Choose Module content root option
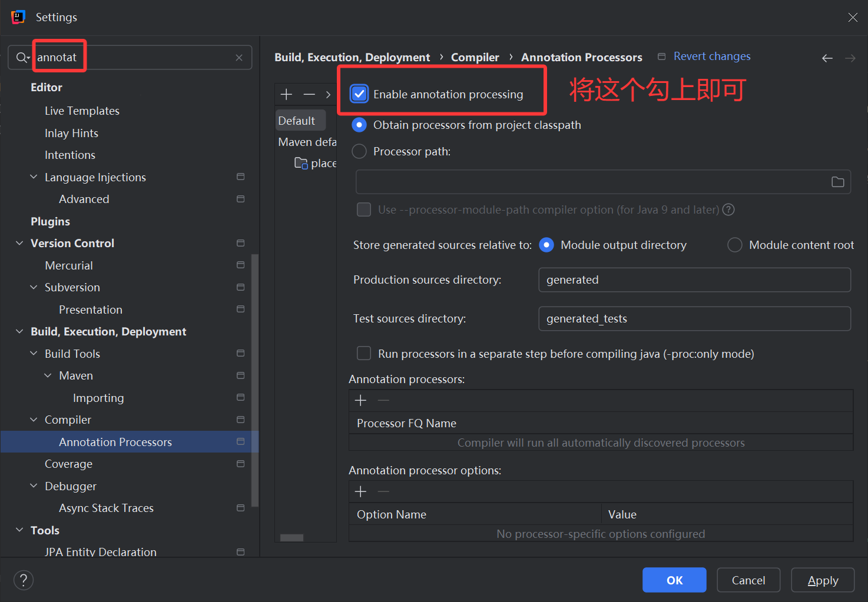This screenshot has height=602, width=868. (735, 245)
